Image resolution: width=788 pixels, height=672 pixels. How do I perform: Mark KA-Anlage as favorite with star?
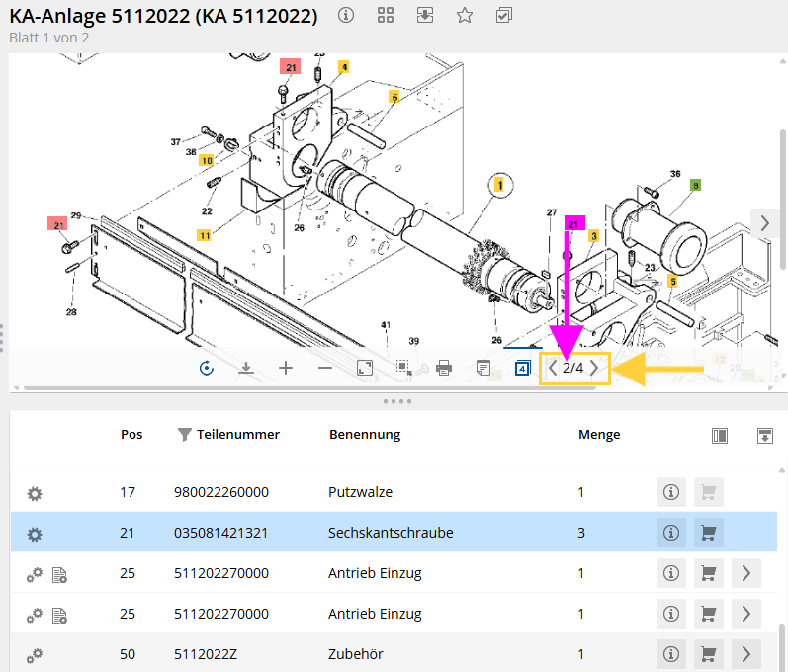[464, 15]
